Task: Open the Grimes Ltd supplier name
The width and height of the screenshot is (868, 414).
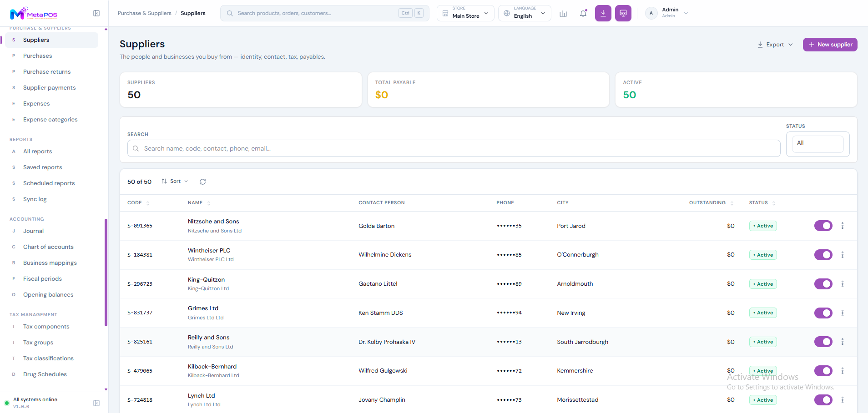Action: pos(203,308)
